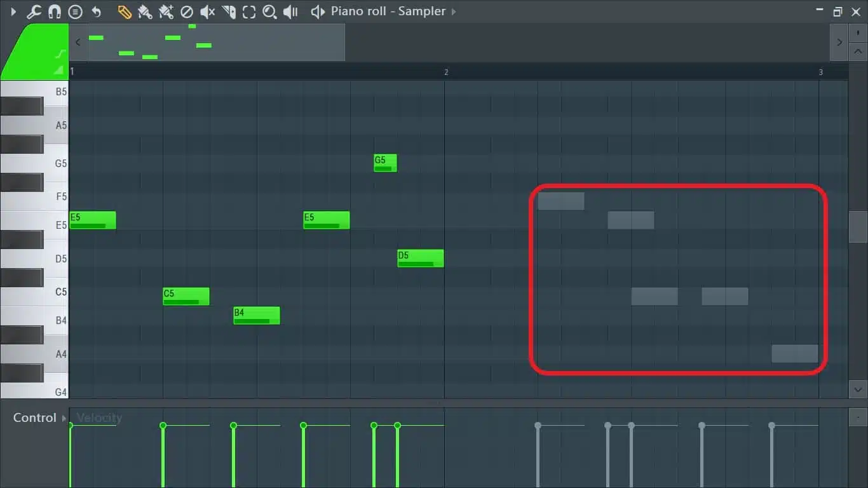Screen dimensions: 868x488
Task: Toggle the small triangle in green corner
Action: pyautogui.click(x=59, y=70)
